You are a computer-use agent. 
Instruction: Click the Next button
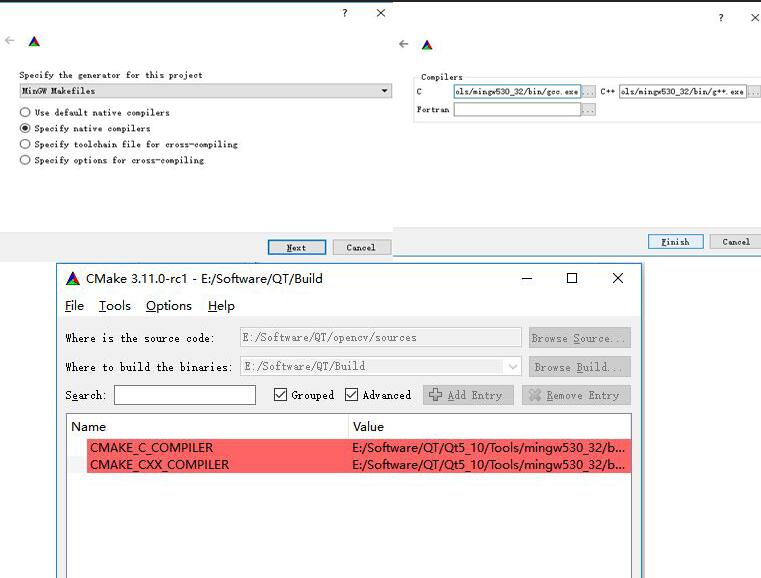[297, 248]
